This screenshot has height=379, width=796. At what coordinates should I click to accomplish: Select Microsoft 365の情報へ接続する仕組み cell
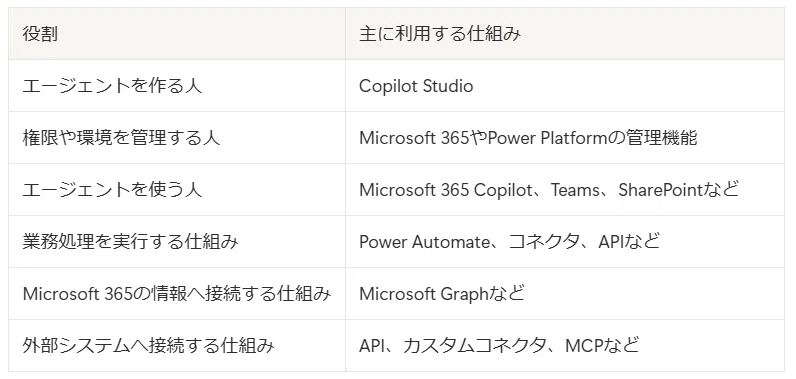177,294
